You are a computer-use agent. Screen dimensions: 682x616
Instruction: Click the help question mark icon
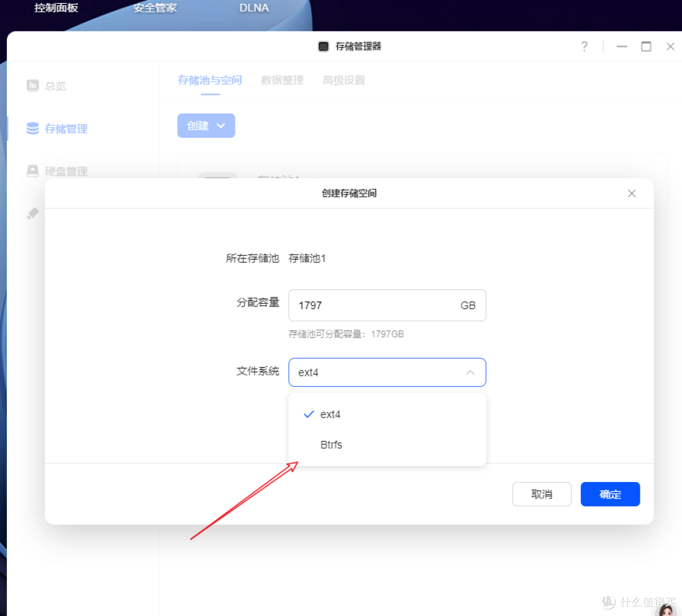584,46
